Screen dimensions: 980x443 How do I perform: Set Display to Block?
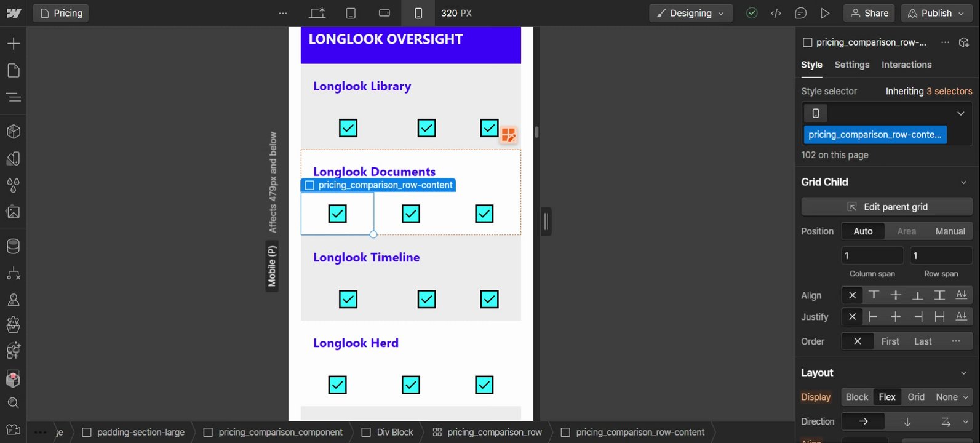[856, 397]
